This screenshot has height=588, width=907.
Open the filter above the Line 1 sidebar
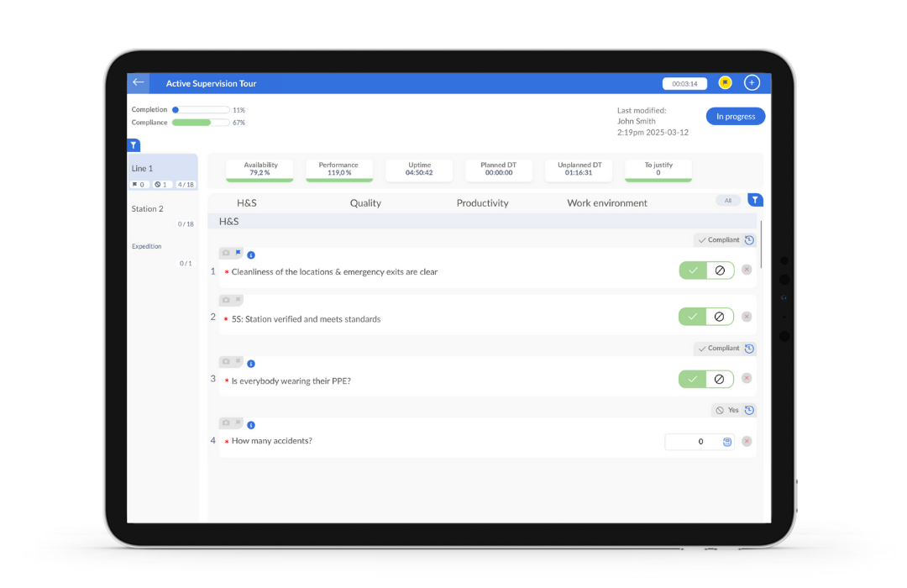134,145
